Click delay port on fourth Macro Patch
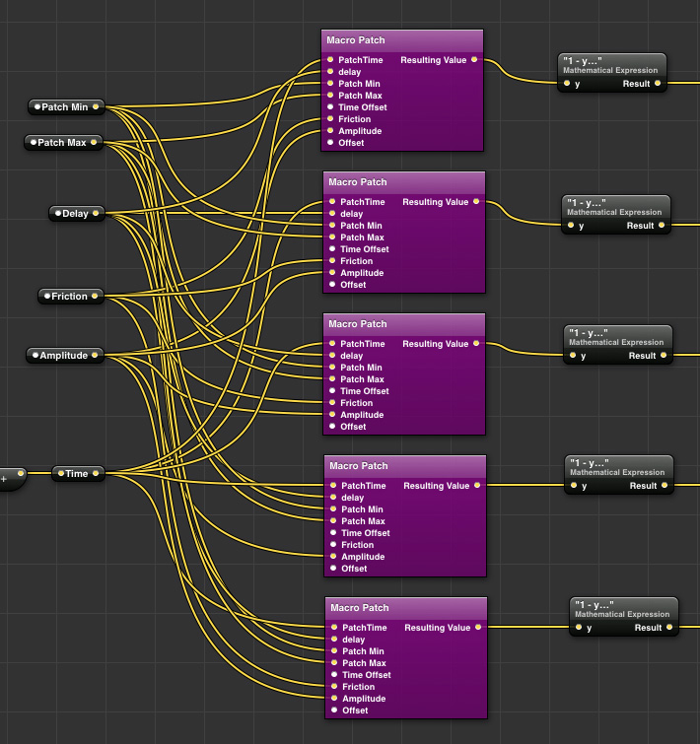The width and height of the screenshot is (700, 744). pos(333,498)
